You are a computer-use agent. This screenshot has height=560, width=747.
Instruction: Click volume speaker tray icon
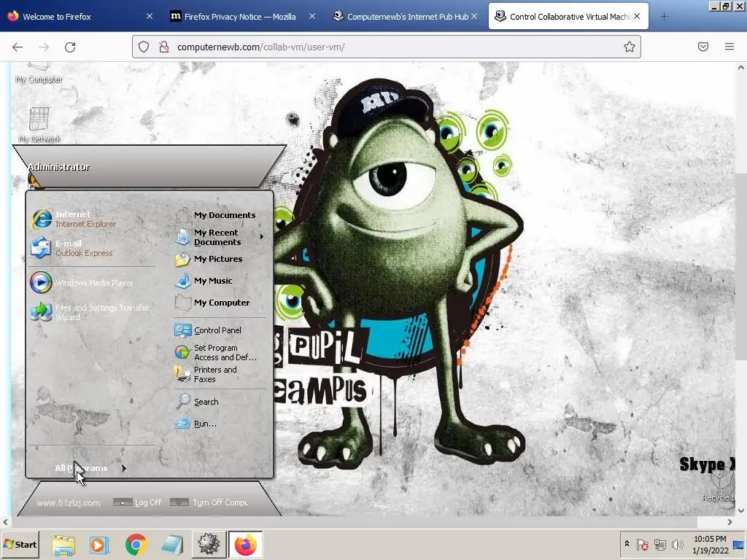[678, 544]
